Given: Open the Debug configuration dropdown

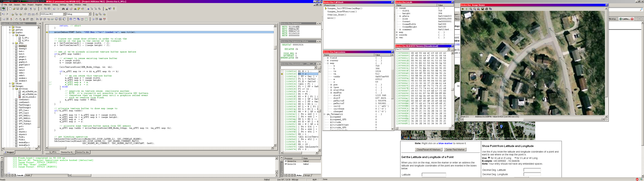Looking at the screenshot, I should click(90, 14).
